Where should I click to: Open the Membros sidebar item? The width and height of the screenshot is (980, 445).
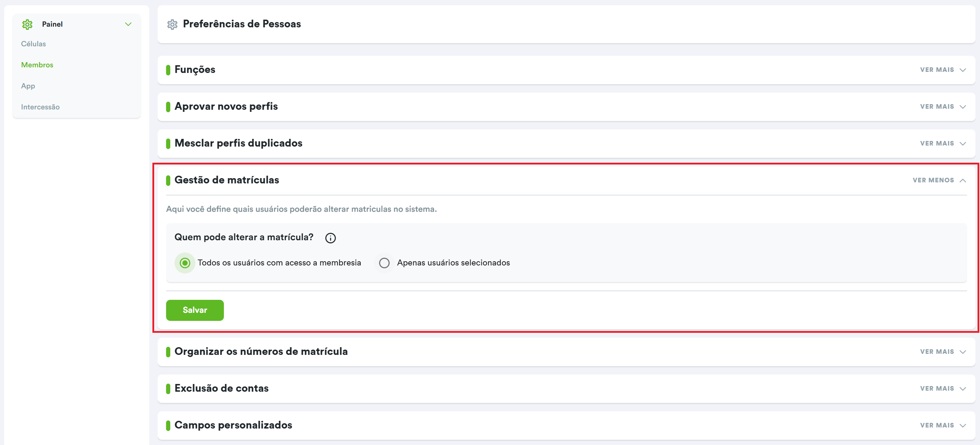[x=37, y=65]
